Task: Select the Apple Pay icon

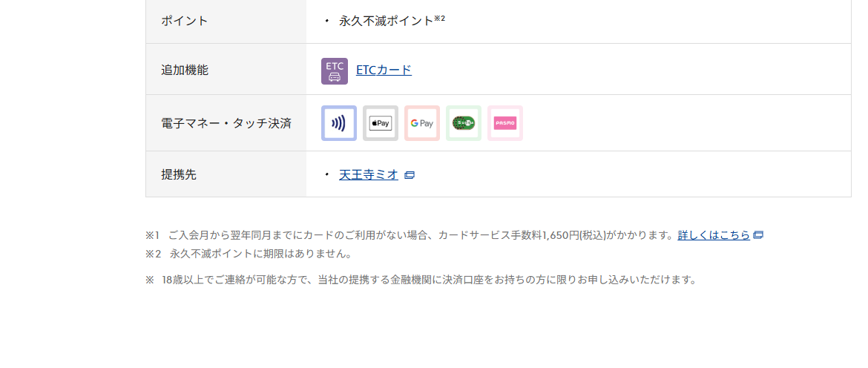Action: click(x=381, y=123)
